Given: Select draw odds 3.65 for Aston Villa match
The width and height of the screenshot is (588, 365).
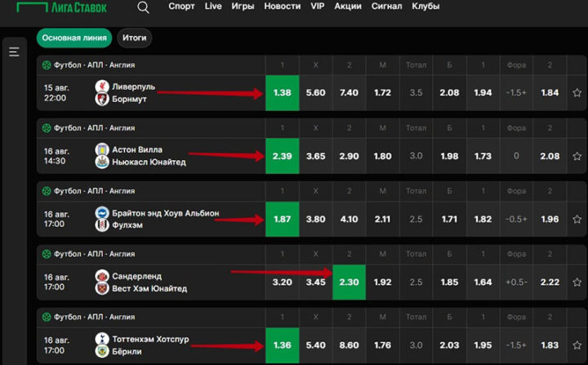Looking at the screenshot, I should click(315, 156).
